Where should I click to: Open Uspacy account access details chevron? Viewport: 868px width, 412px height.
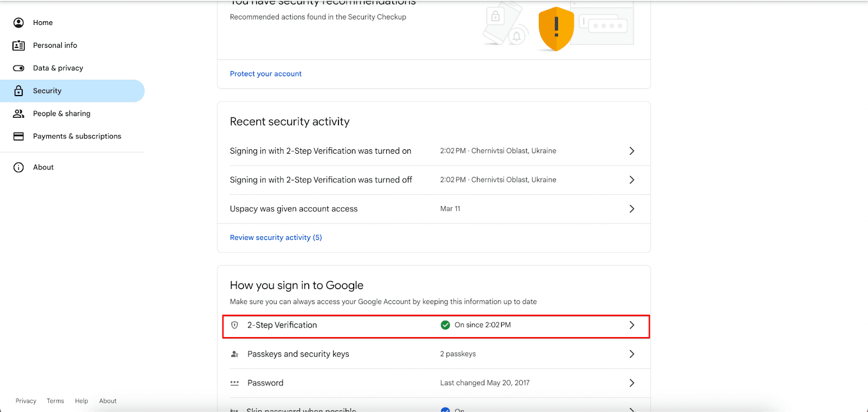(x=631, y=209)
